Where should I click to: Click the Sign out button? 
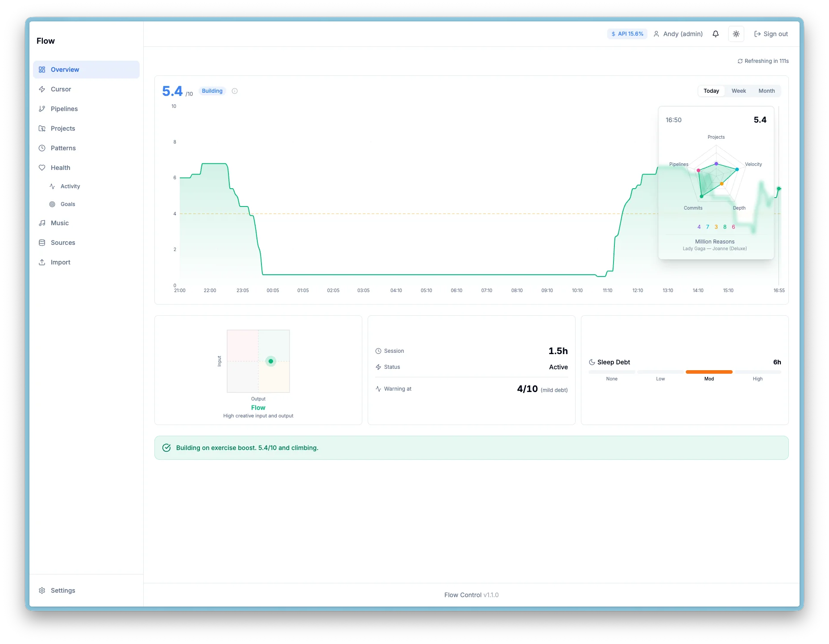[x=771, y=34]
